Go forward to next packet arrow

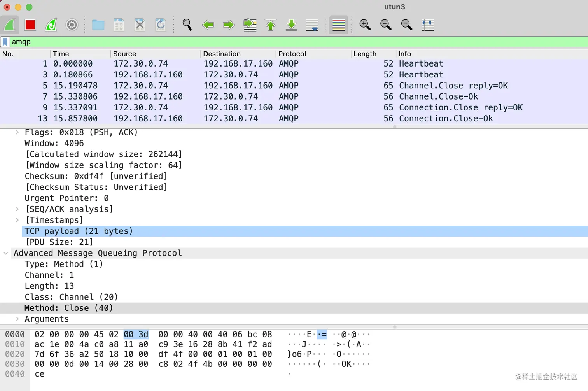[229, 25]
